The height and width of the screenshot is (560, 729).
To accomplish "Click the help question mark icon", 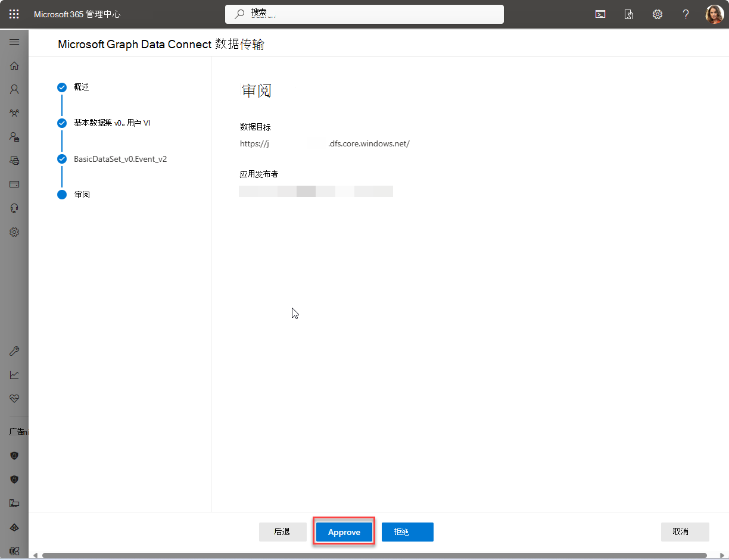I will (x=686, y=14).
